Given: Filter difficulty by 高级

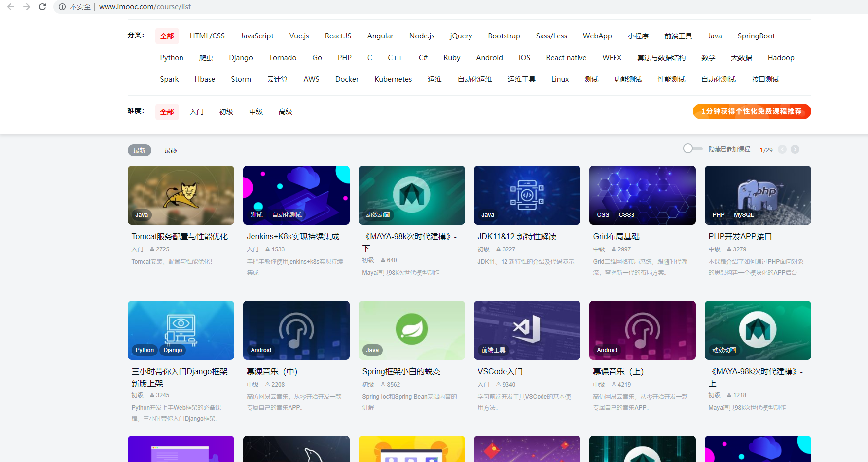Looking at the screenshot, I should point(286,112).
